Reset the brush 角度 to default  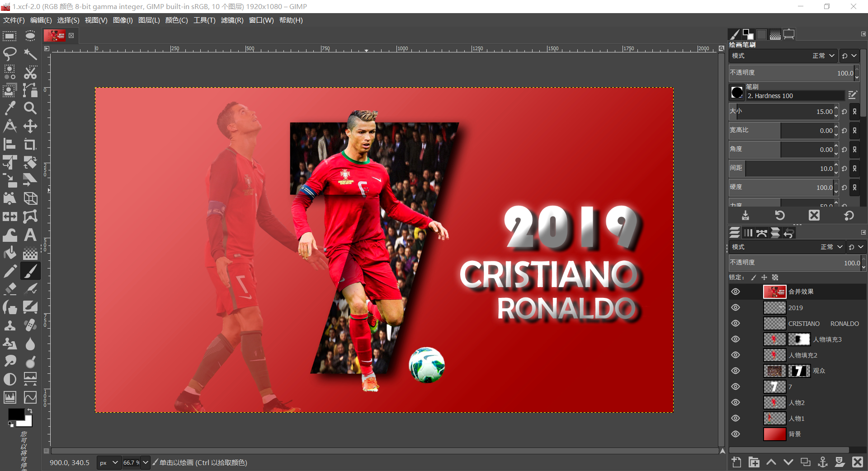pyautogui.click(x=844, y=150)
